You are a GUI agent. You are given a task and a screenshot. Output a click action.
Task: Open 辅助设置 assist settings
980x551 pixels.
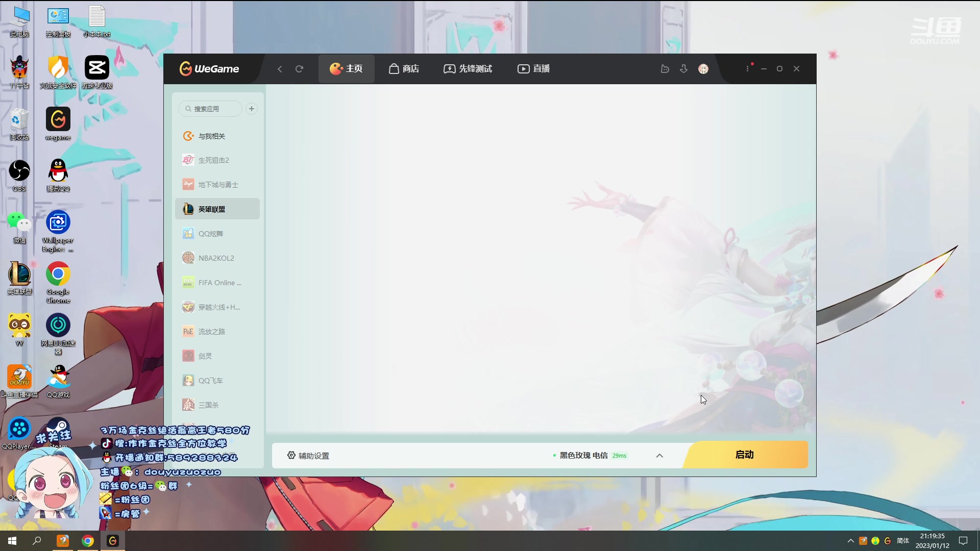click(308, 456)
